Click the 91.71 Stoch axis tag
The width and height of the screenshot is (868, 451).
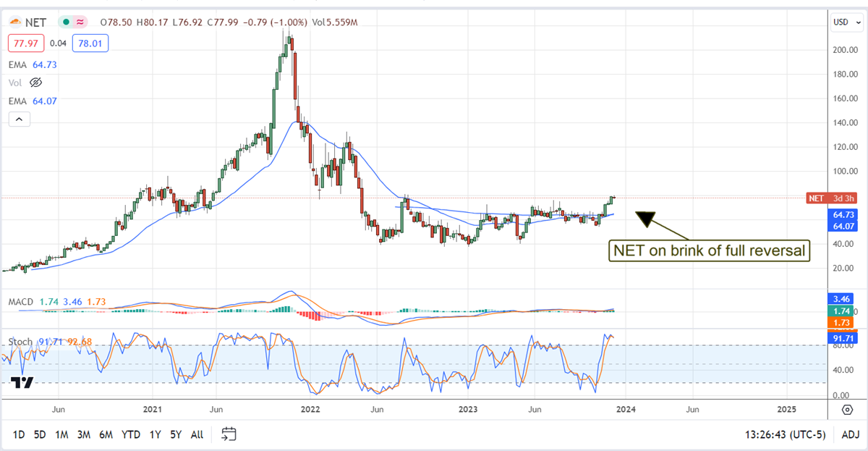coord(844,337)
